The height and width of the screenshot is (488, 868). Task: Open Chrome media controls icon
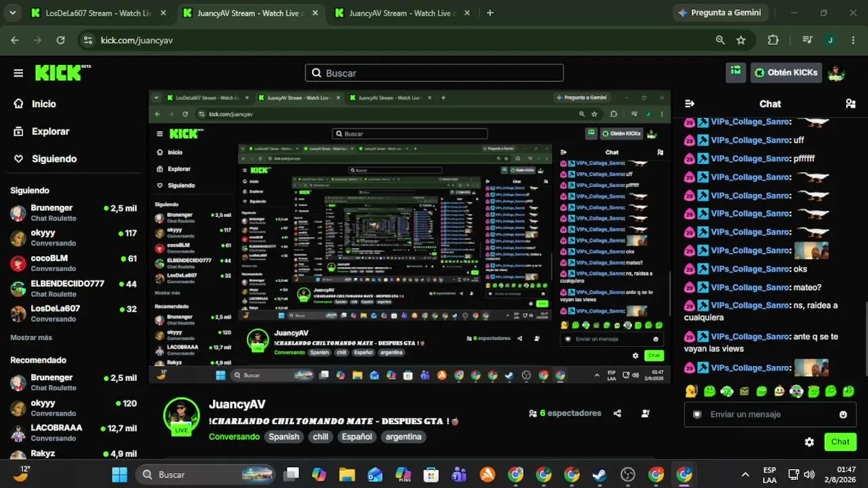click(x=807, y=40)
